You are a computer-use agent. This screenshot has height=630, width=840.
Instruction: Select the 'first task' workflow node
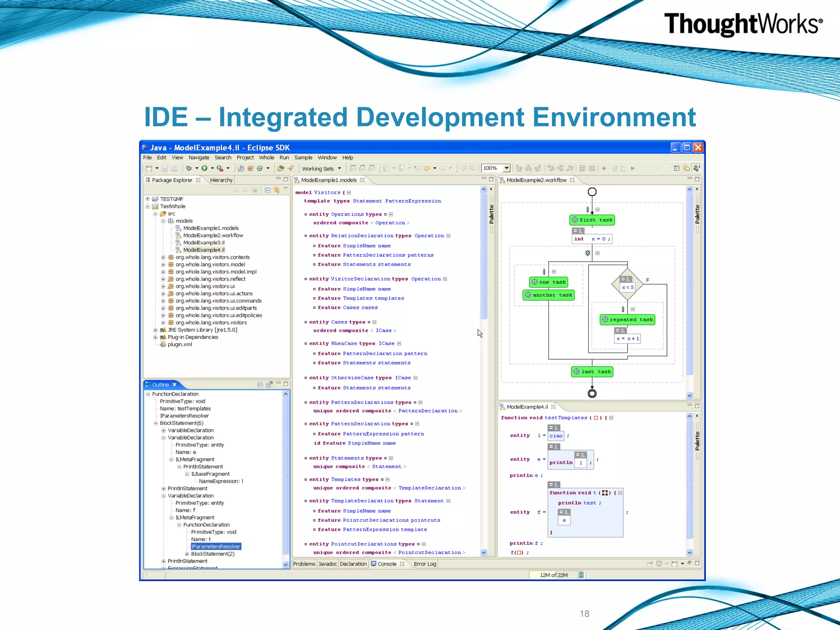(x=592, y=220)
